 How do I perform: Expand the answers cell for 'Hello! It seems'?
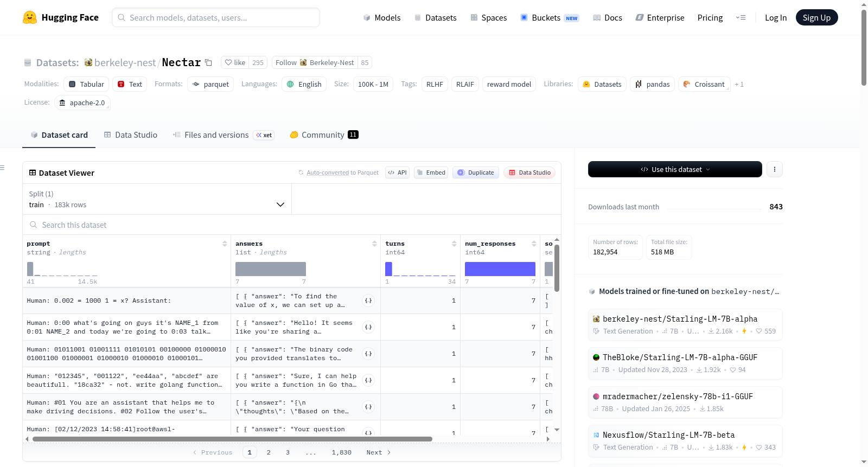368,327
